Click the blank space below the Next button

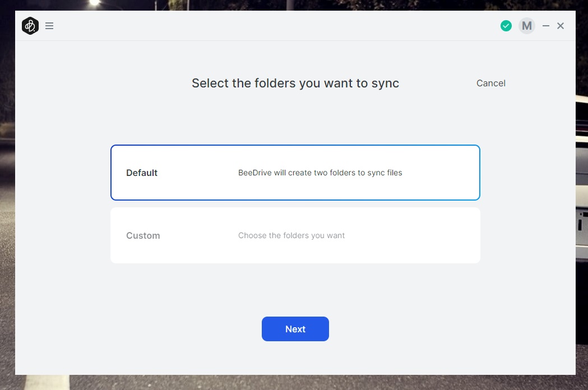[x=295, y=357]
